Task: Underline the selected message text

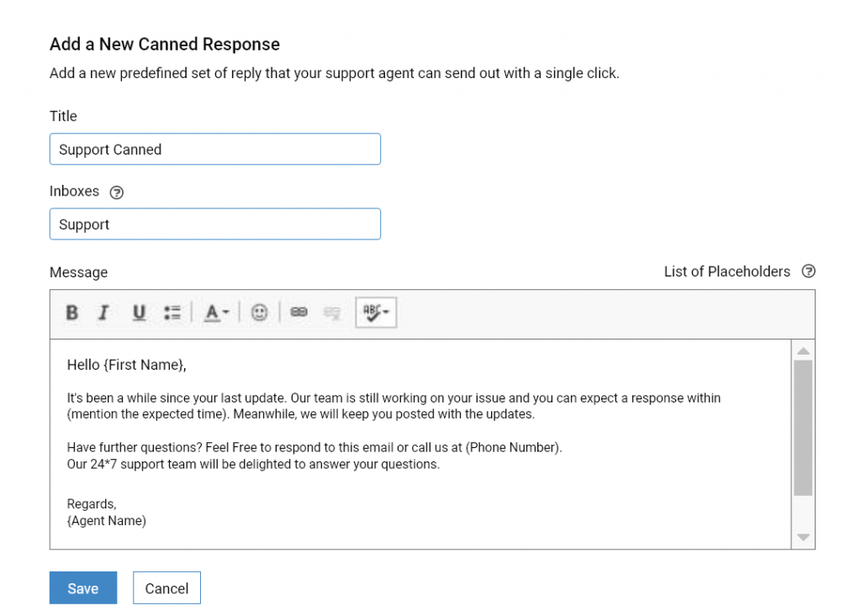Action: click(139, 313)
